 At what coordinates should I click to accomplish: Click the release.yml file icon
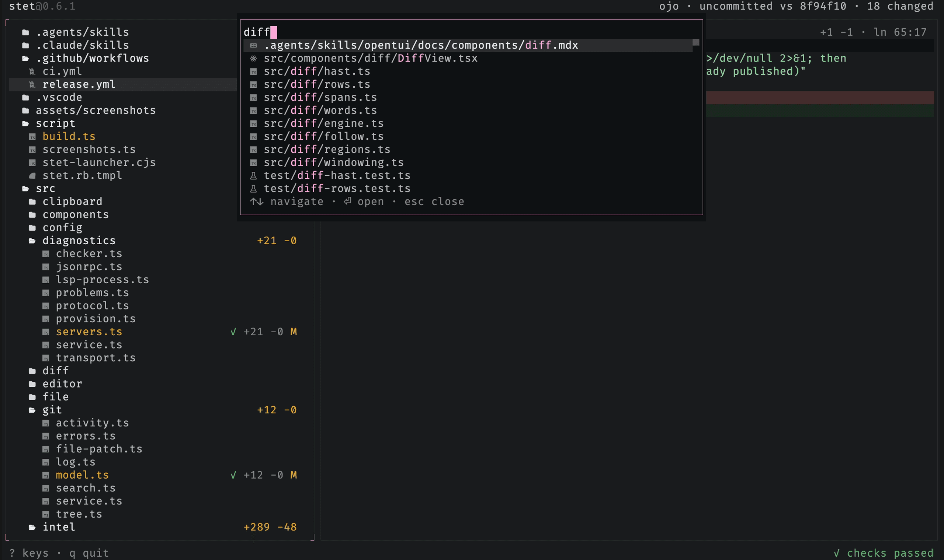coord(32,84)
